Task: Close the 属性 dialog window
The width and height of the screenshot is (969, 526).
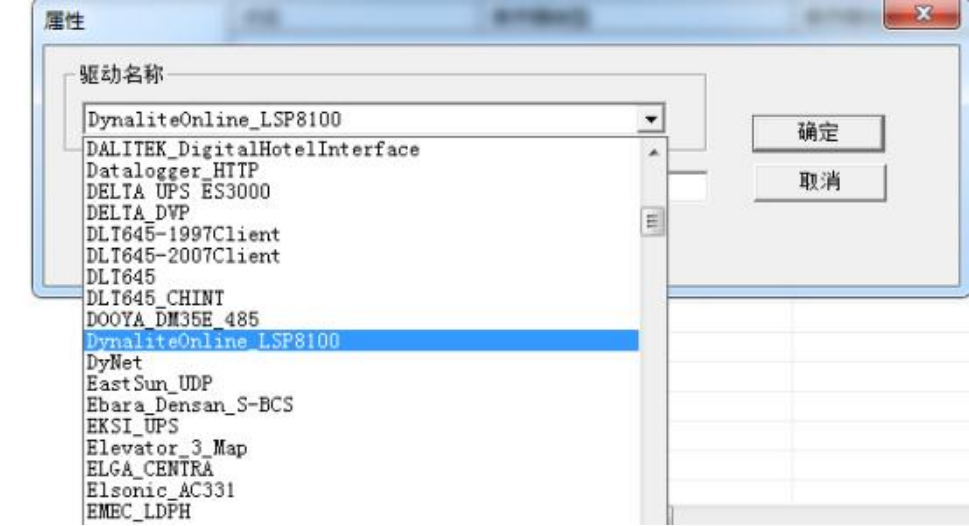Action: point(923,14)
